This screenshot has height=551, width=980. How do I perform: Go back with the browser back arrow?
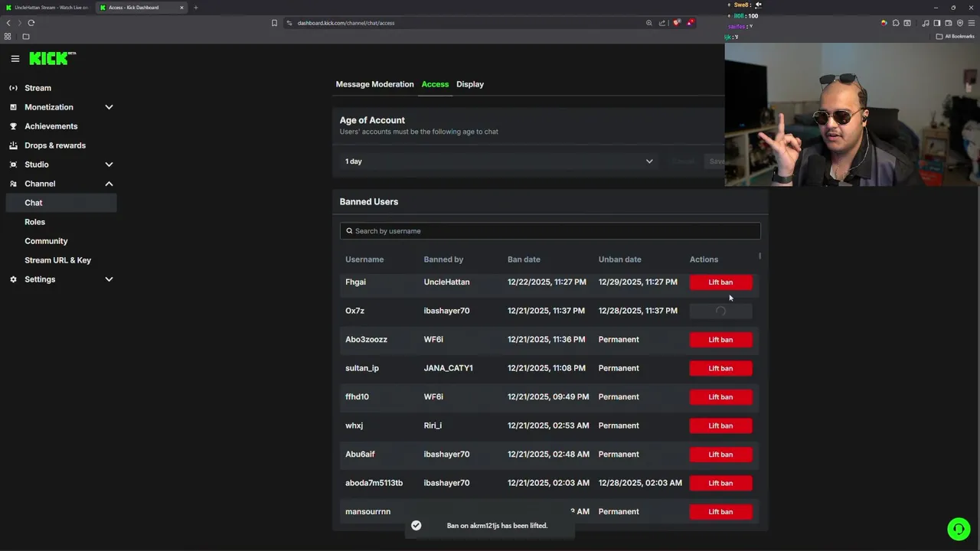8,23
